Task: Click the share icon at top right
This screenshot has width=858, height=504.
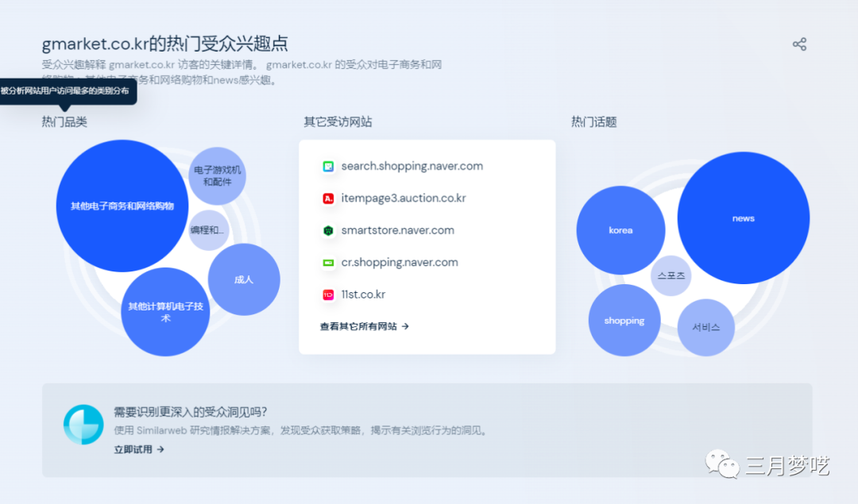Action: click(799, 44)
